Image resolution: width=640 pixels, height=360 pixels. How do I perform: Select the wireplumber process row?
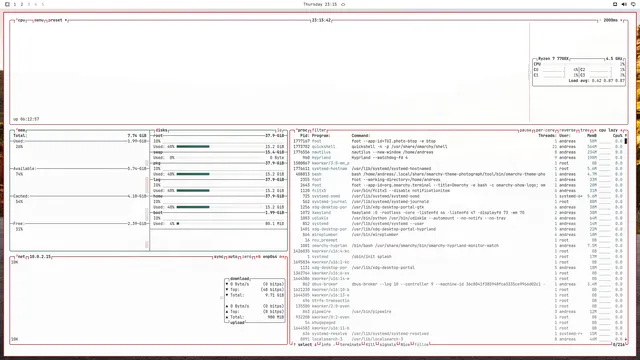(458, 235)
